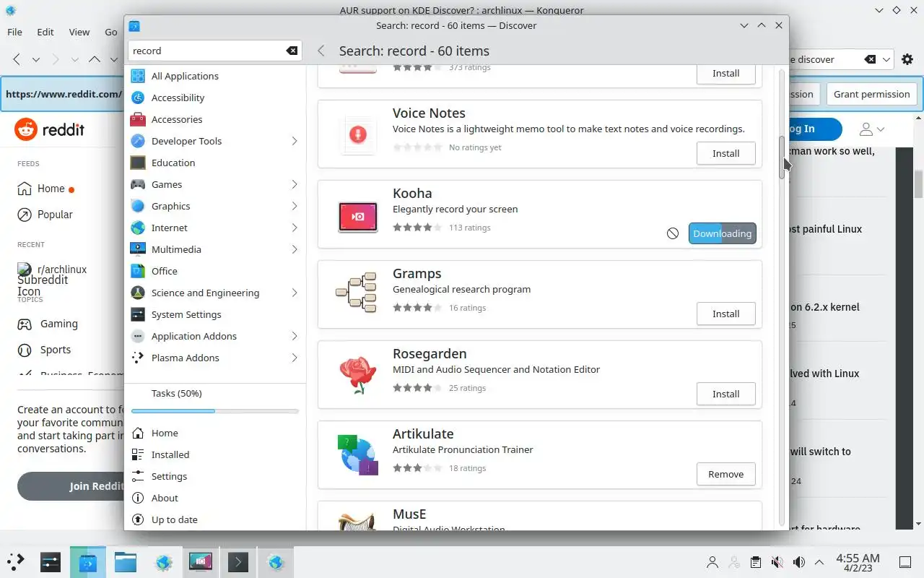Expand Plasma Addons arrow

pos(295,358)
